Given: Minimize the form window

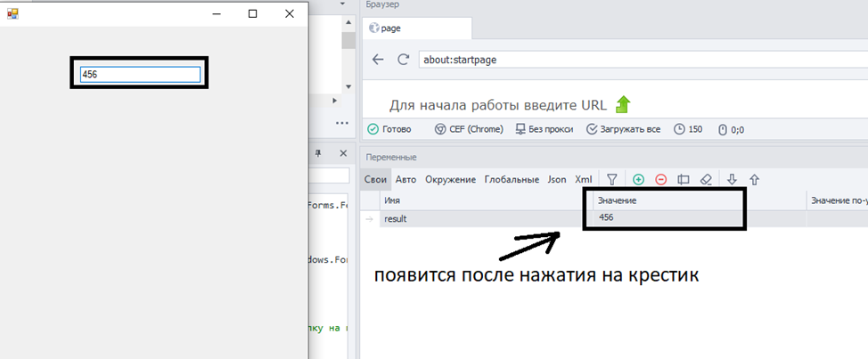Looking at the screenshot, I should click(217, 14).
